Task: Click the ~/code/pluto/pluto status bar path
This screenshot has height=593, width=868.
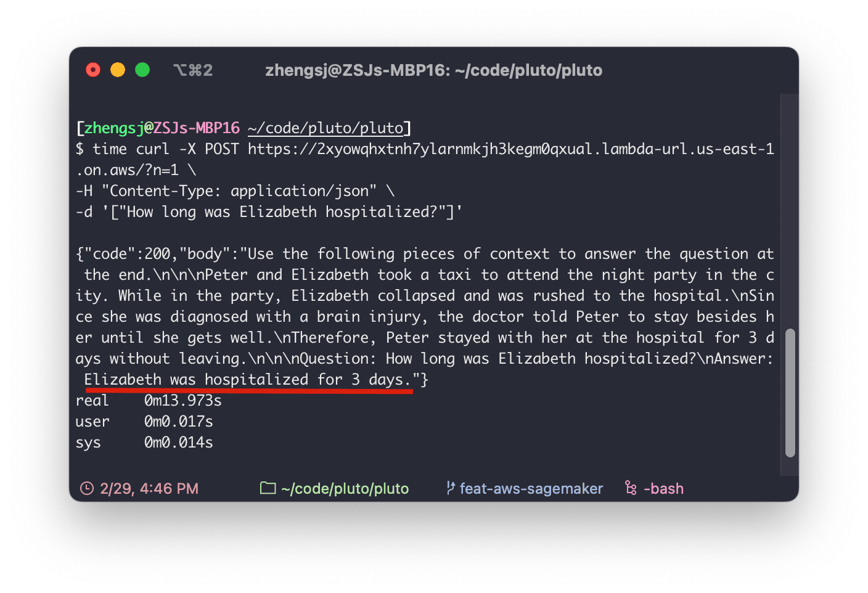Action: coord(345,488)
